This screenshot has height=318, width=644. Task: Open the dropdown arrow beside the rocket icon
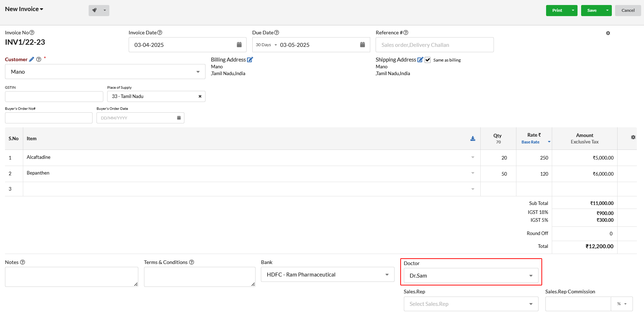click(x=105, y=10)
